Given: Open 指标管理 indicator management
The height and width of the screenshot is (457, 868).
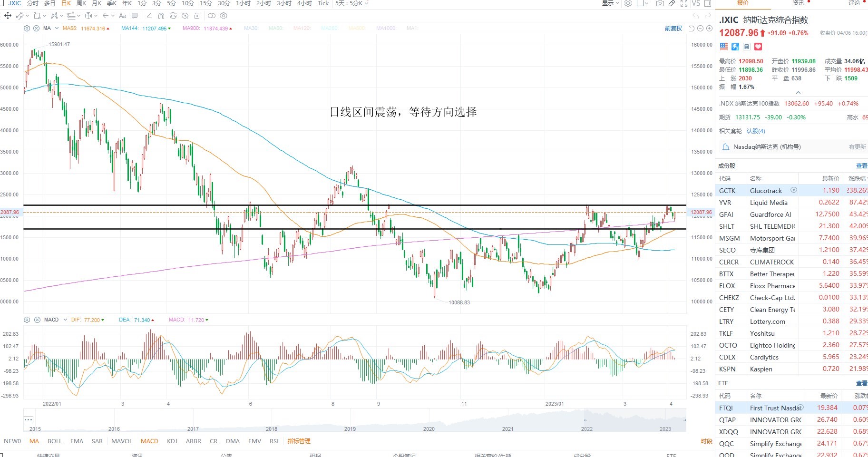Looking at the screenshot, I should 299,441.
